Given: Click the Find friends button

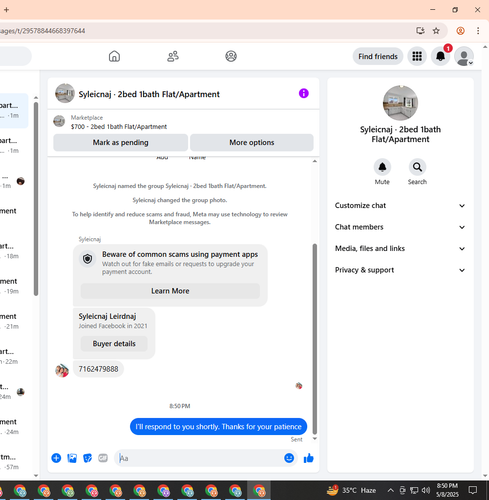Looking at the screenshot, I should (x=378, y=56).
